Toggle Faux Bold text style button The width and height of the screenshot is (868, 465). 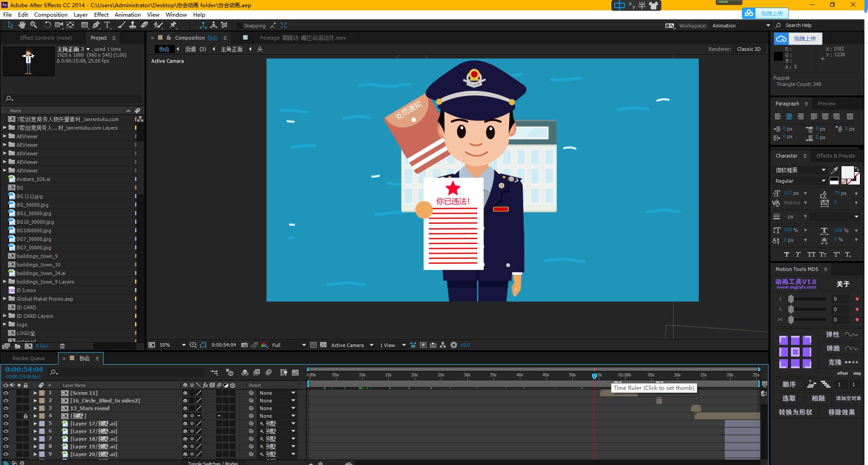pos(787,254)
